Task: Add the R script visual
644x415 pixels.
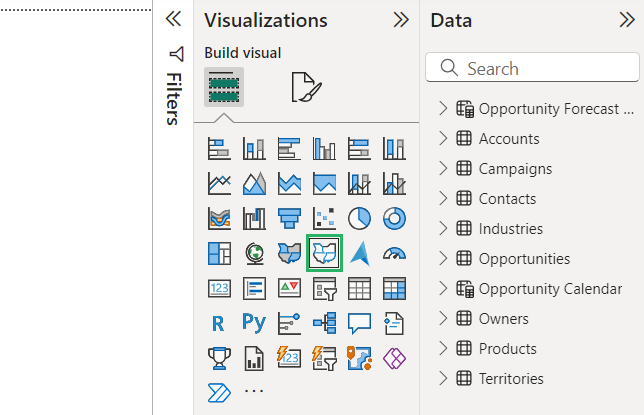Action: click(219, 323)
